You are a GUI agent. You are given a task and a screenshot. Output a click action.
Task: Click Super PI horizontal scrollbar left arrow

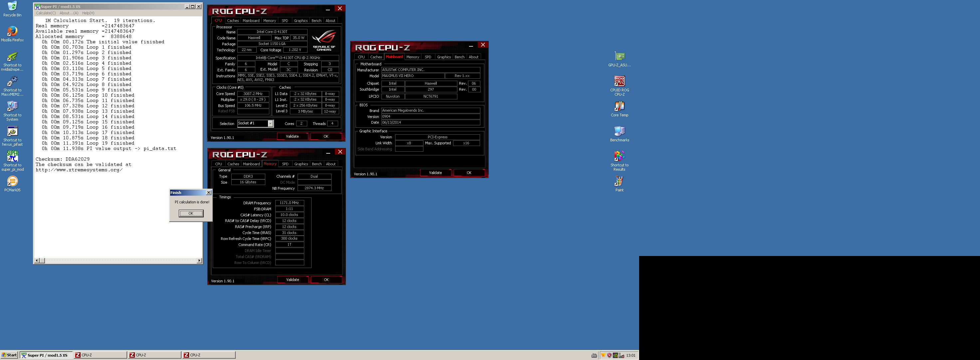point(37,261)
